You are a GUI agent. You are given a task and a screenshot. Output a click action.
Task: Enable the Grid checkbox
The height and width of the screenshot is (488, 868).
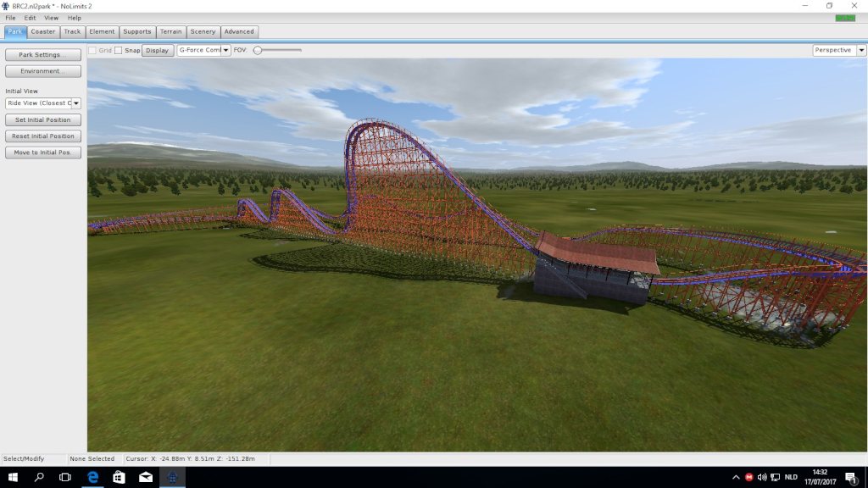point(92,50)
